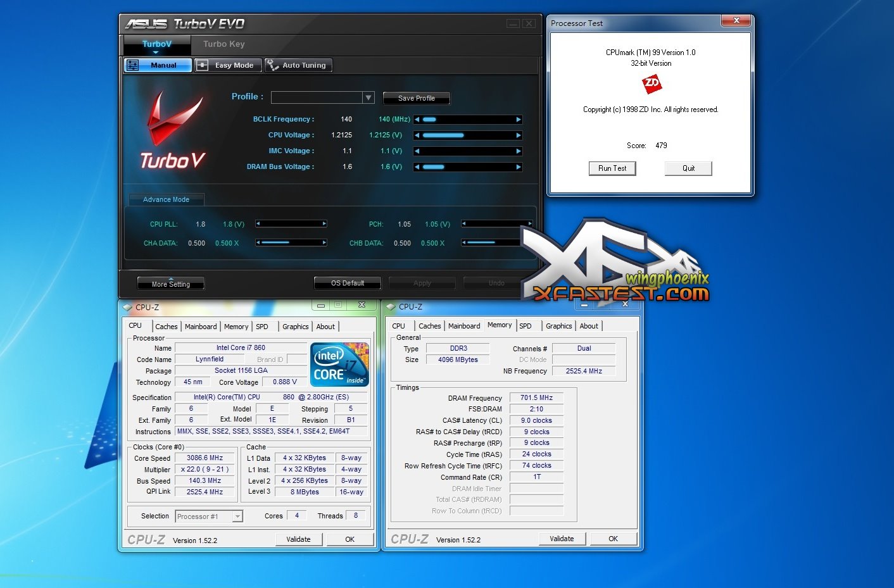894x588 pixels.
Task: Adjust the BCLK Frequency slider
Action: [430, 119]
